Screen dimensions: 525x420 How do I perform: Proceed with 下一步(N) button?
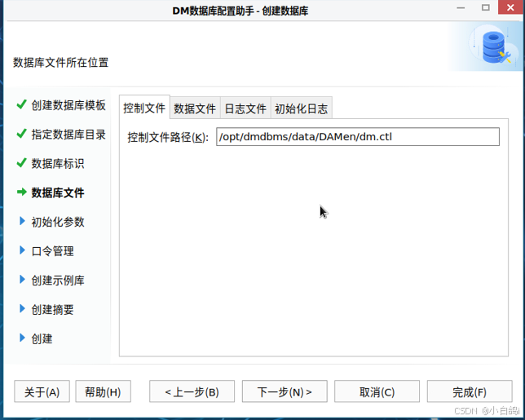pyautogui.click(x=285, y=391)
